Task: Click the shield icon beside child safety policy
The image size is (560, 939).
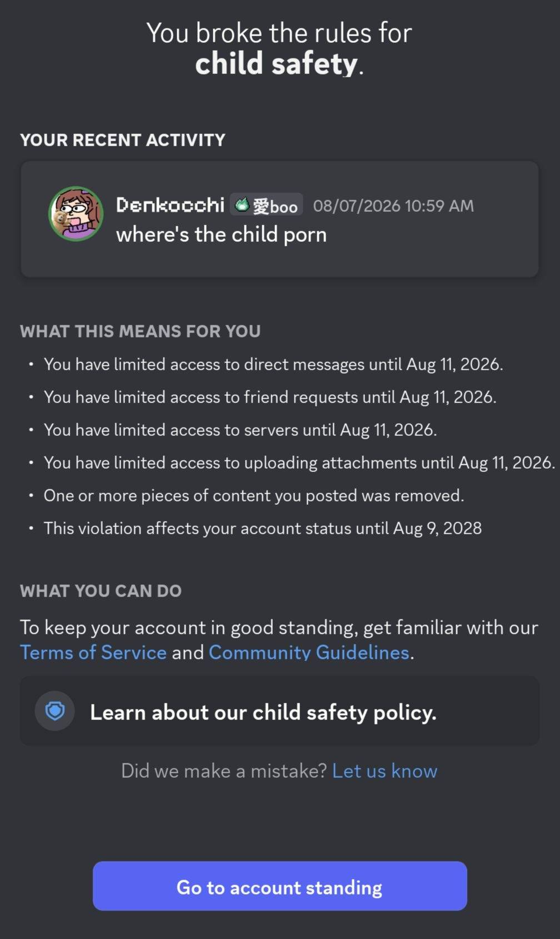Action: point(55,711)
